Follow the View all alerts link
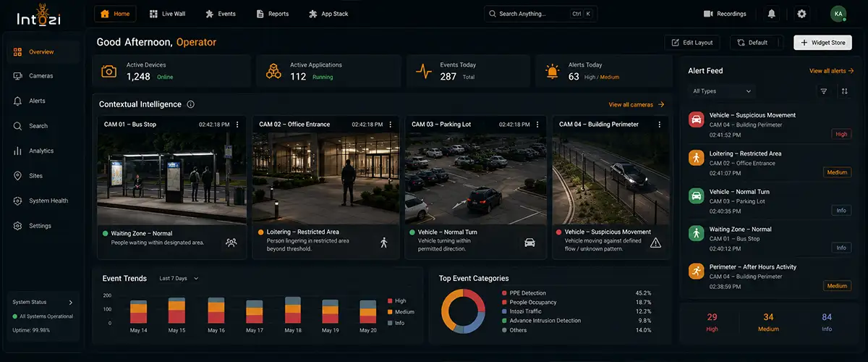 point(832,71)
